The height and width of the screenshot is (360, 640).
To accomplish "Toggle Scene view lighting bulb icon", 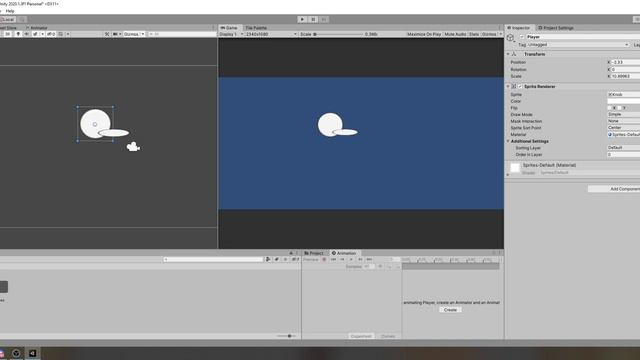I will coord(18,34).
